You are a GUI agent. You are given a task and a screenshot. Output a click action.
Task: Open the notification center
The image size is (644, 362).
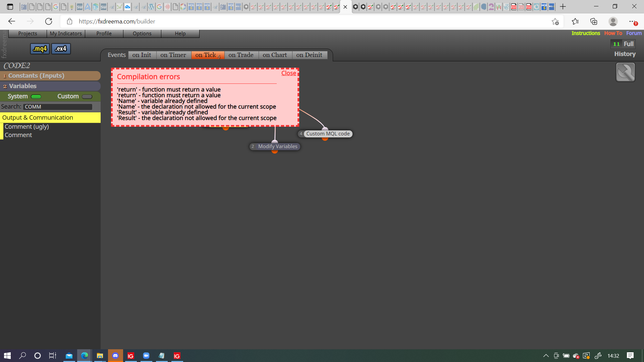click(630, 356)
